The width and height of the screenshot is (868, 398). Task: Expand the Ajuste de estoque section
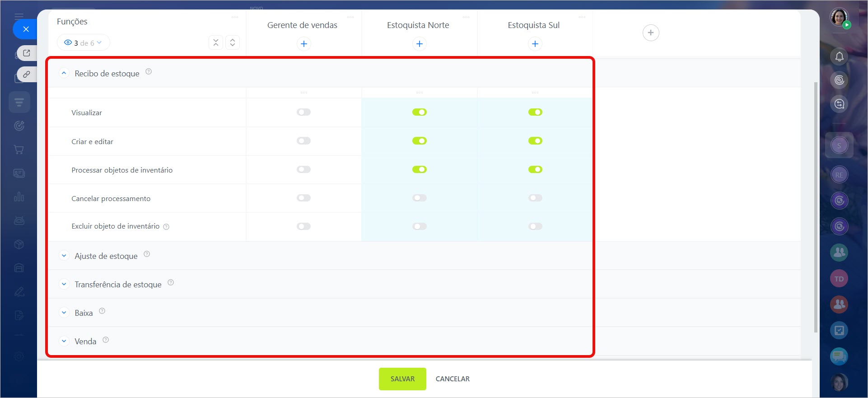(64, 256)
